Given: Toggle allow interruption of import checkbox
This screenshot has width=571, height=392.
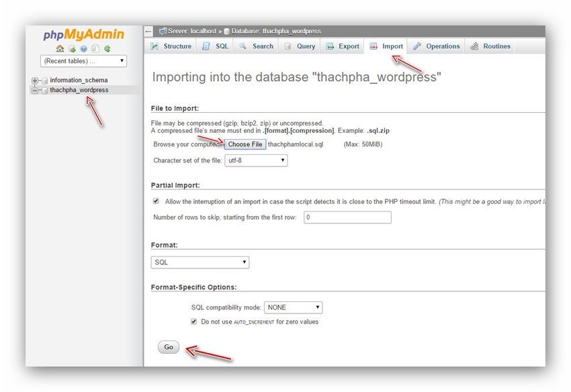Looking at the screenshot, I should tap(156, 201).
